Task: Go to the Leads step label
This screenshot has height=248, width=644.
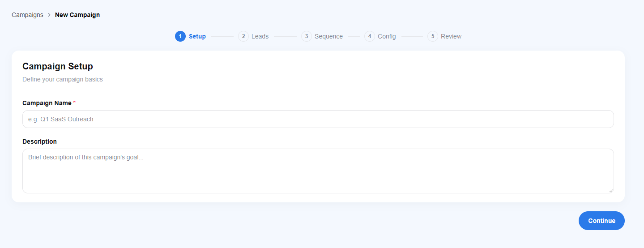Action: point(260,36)
